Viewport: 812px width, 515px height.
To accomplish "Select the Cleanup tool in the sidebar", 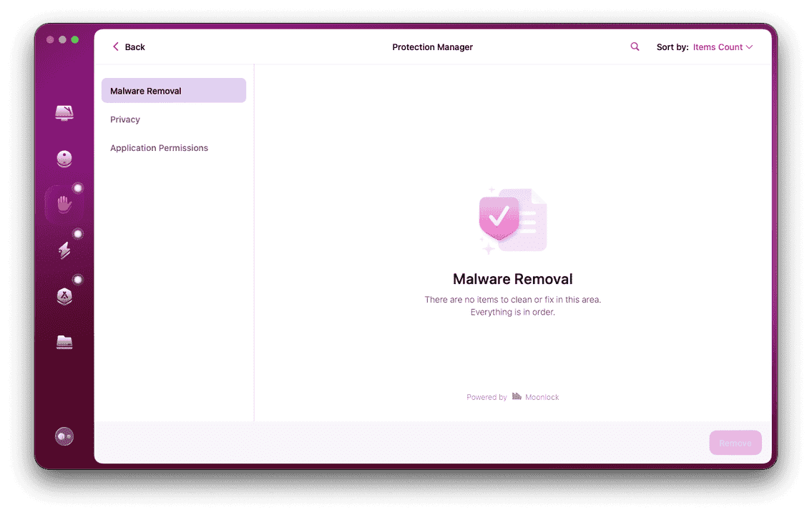I will (63, 158).
